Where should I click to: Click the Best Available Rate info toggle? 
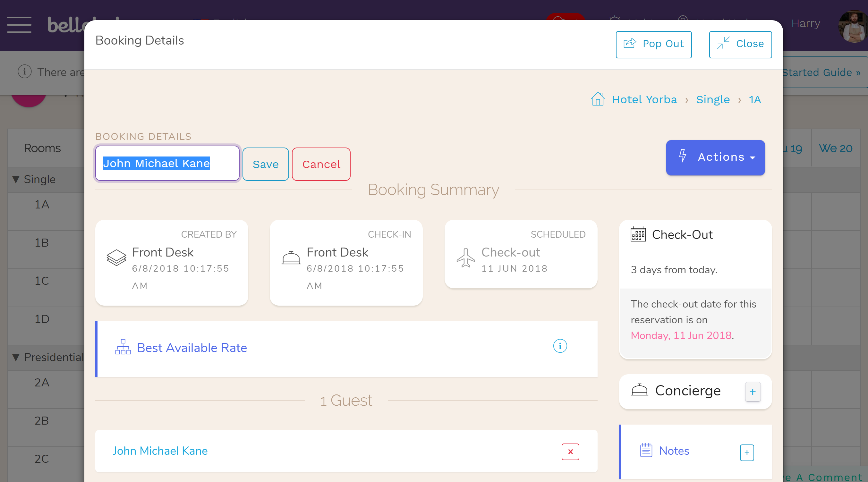[560, 346]
